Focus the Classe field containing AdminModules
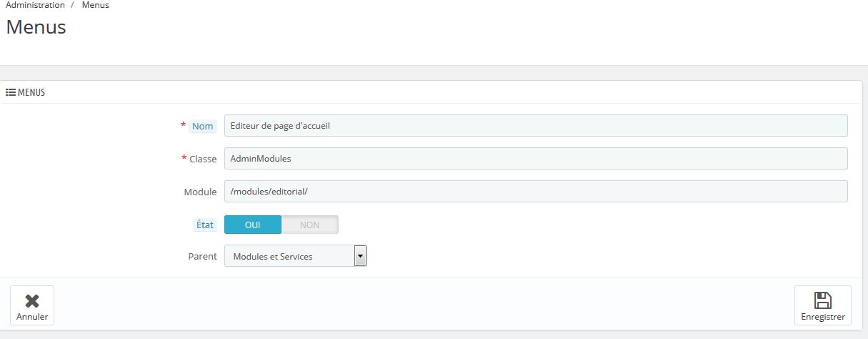Image resolution: width=868 pixels, height=339 pixels. 536,158
